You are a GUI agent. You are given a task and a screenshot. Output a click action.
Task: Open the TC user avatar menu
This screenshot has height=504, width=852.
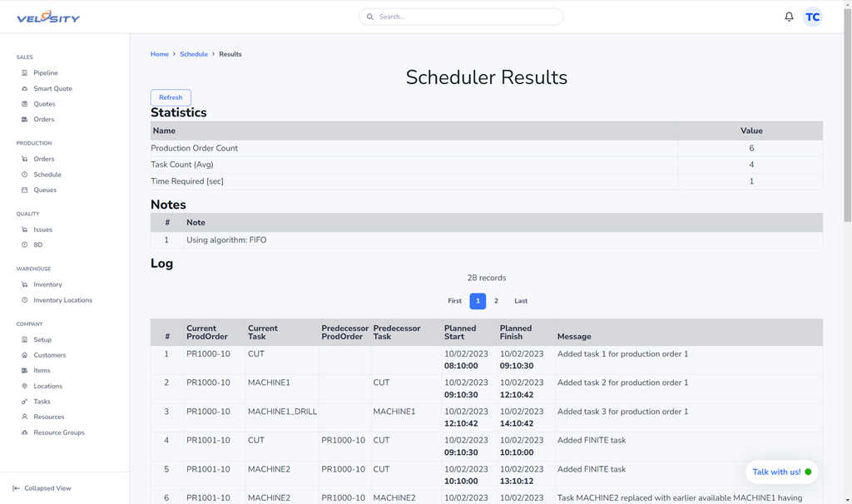point(812,17)
